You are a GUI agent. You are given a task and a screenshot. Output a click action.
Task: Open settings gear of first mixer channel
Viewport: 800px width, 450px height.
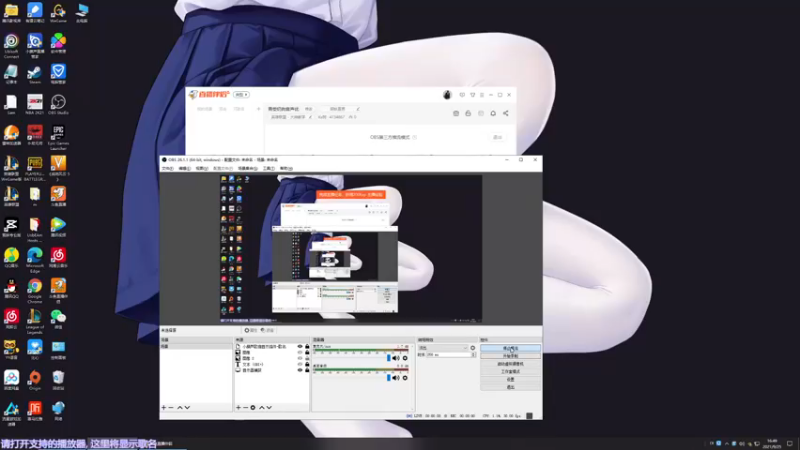405,358
